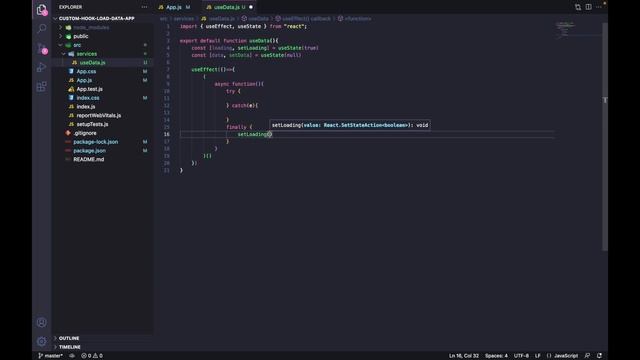Expand the node_modules folder
The width and height of the screenshot is (640, 360).
pyautogui.click(x=91, y=27)
